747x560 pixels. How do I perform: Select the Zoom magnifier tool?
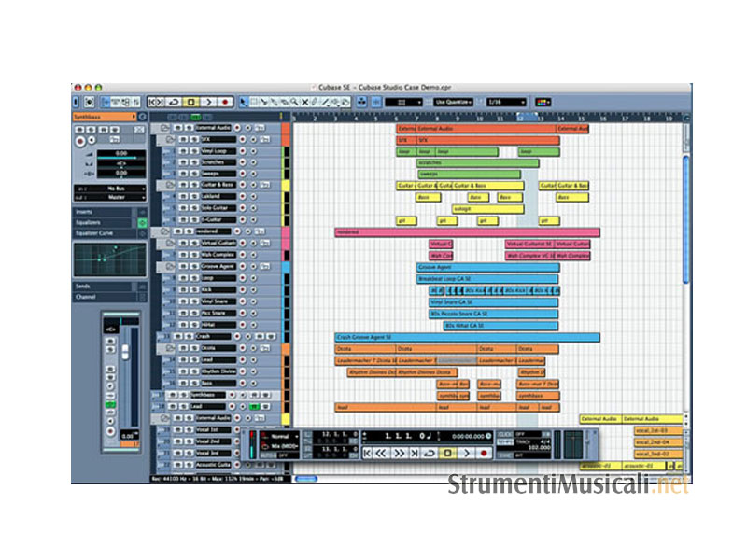[x=293, y=101]
